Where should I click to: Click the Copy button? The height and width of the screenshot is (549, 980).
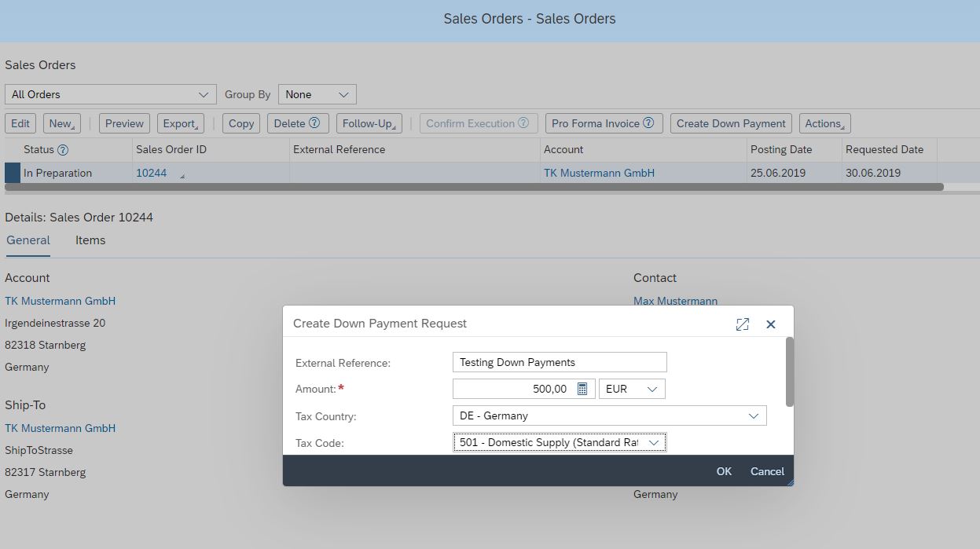click(x=241, y=123)
